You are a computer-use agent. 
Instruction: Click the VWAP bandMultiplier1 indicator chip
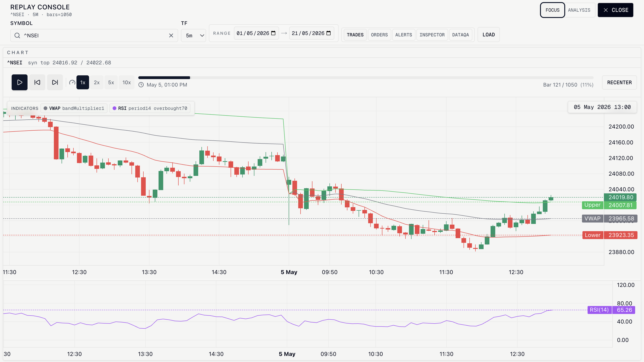(x=74, y=108)
